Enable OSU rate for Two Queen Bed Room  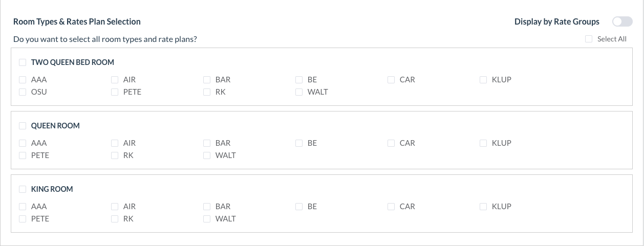pyautogui.click(x=23, y=92)
